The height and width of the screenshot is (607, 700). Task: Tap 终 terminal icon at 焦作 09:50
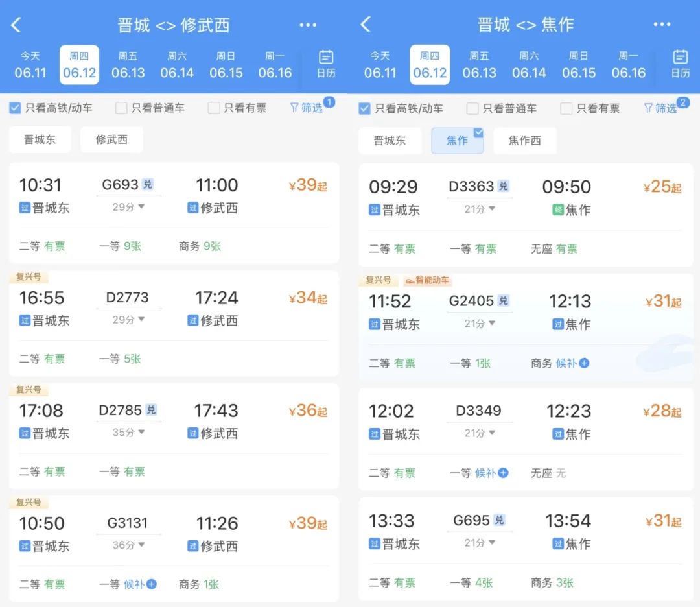558,209
